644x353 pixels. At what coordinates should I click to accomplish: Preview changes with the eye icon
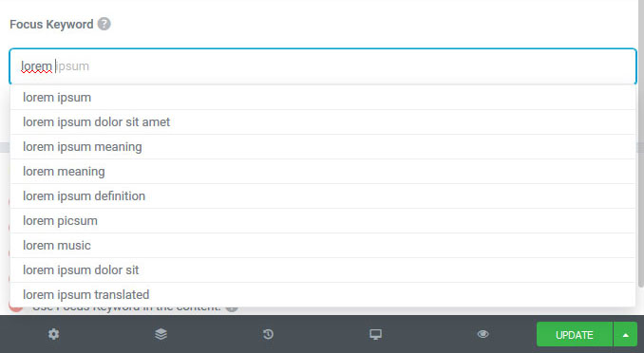(483, 334)
